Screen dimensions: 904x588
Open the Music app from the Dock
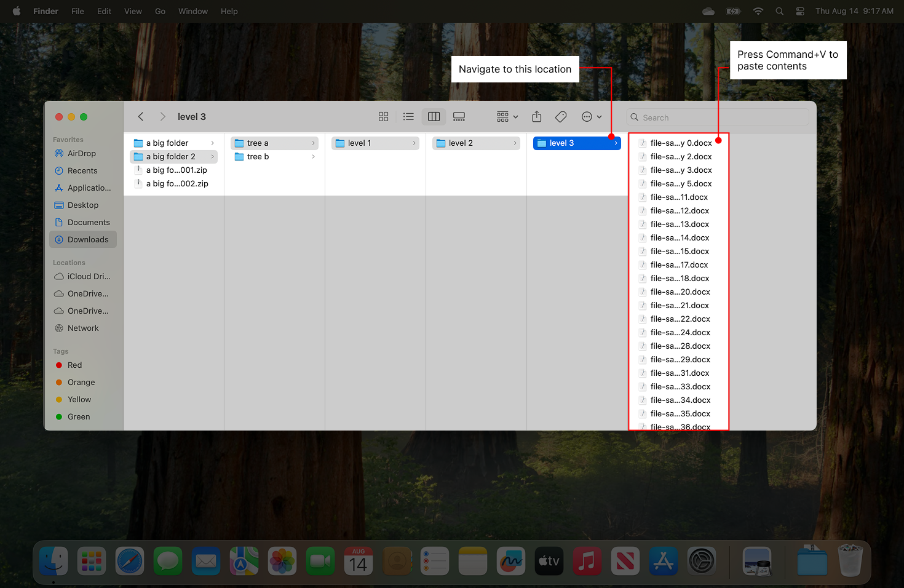pos(587,561)
